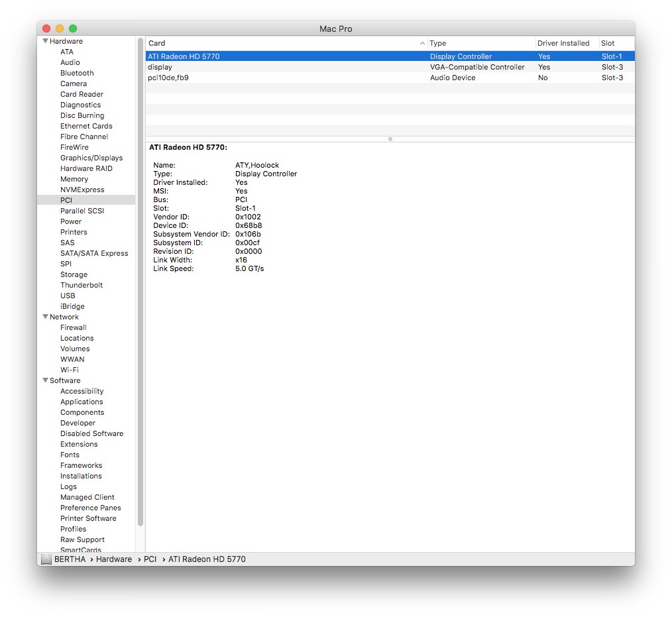Select Frameworks under Software
The image size is (672, 619).
click(81, 465)
